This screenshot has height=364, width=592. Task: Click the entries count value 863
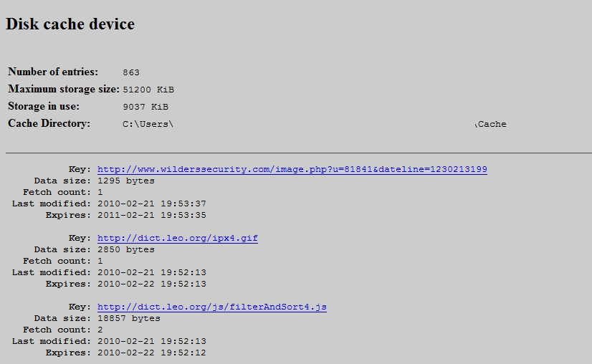(131, 72)
